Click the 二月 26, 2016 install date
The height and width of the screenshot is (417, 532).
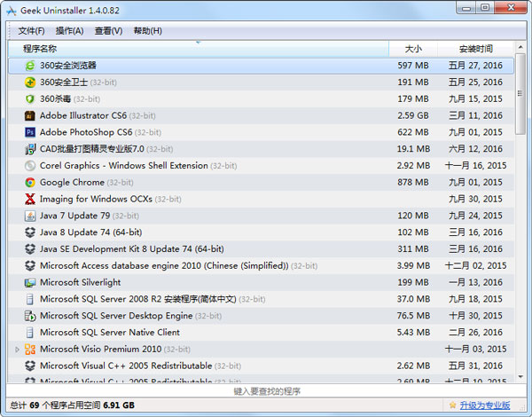click(x=475, y=333)
